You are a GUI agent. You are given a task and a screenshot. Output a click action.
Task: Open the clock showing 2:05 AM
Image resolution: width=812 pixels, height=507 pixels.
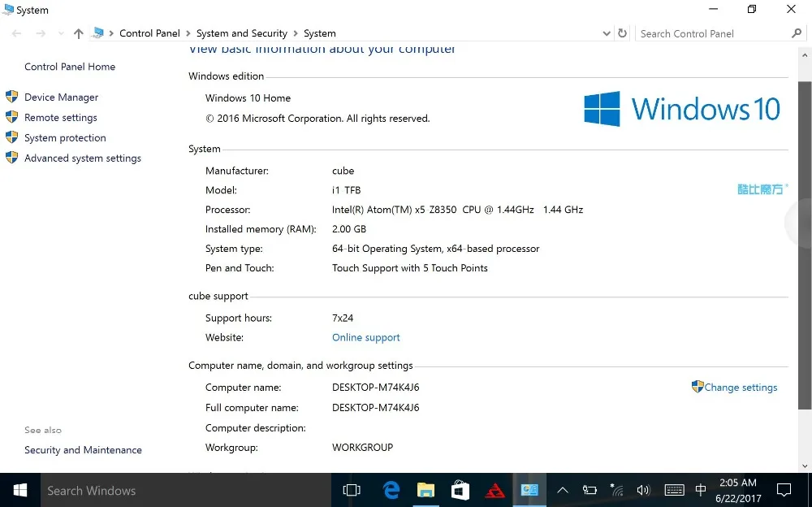(x=738, y=491)
